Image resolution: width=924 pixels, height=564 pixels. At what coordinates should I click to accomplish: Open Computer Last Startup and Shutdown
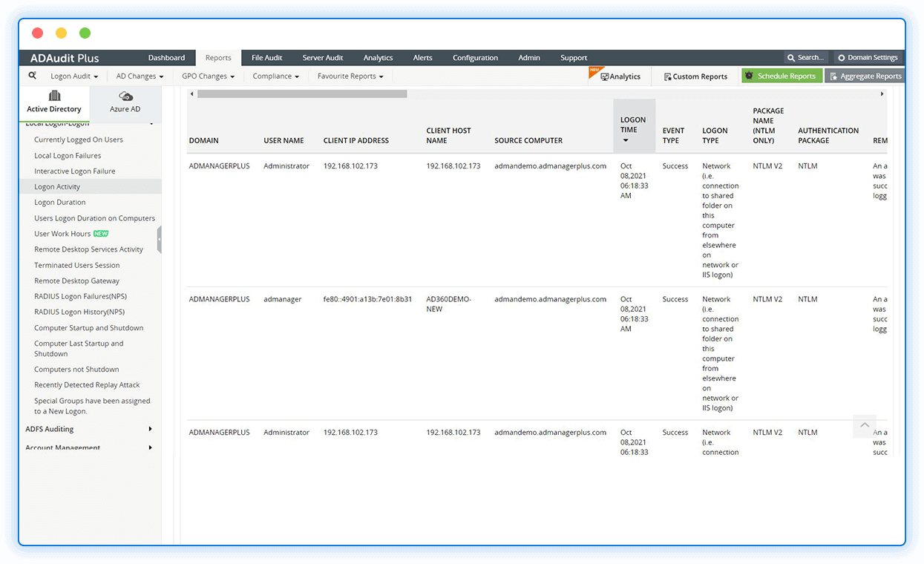(x=79, y=349)
